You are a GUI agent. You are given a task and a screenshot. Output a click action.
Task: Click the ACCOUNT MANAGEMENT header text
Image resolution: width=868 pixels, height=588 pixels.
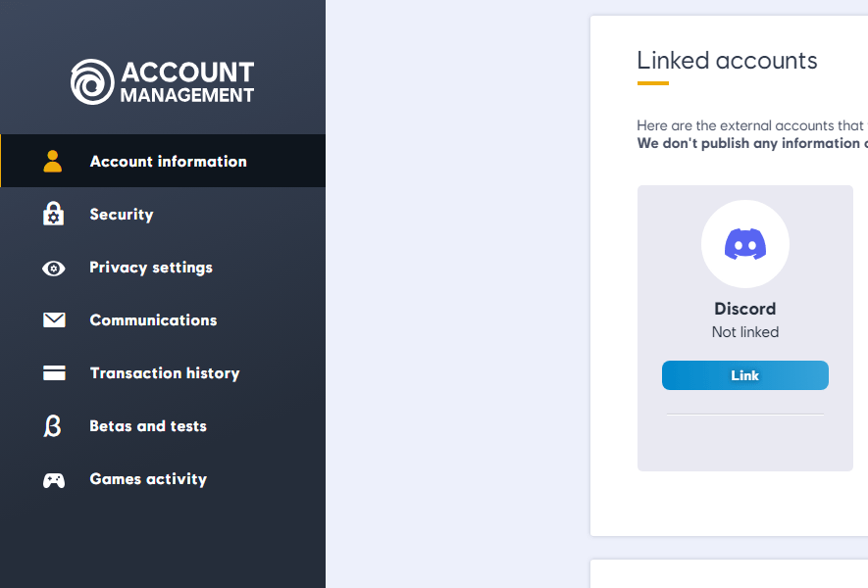pyautogui.click(x=186, y=82)
